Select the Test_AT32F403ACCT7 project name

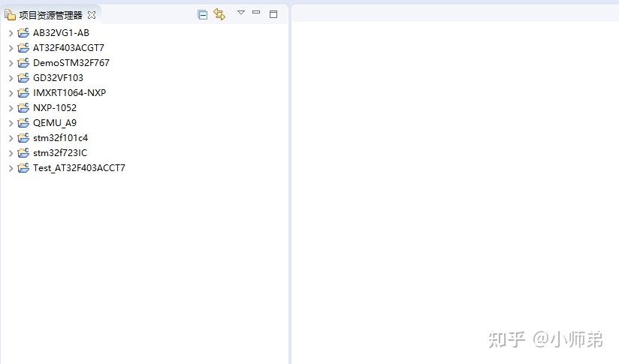[80, 168]
